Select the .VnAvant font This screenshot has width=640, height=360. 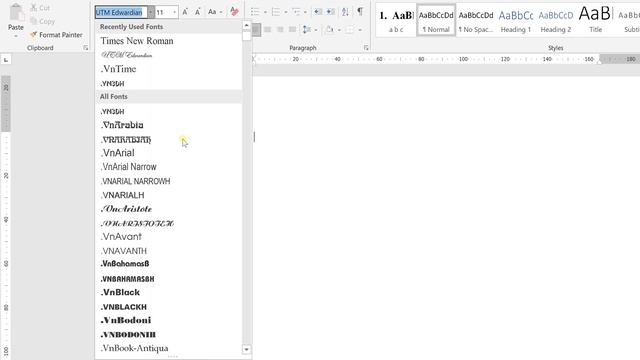click(x=169, y=237)
